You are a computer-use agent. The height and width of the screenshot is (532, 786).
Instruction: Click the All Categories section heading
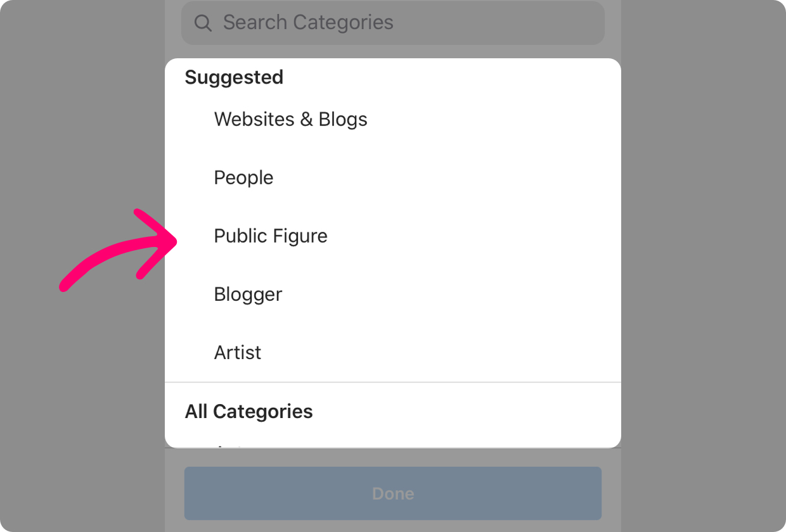tap(249, 411)
